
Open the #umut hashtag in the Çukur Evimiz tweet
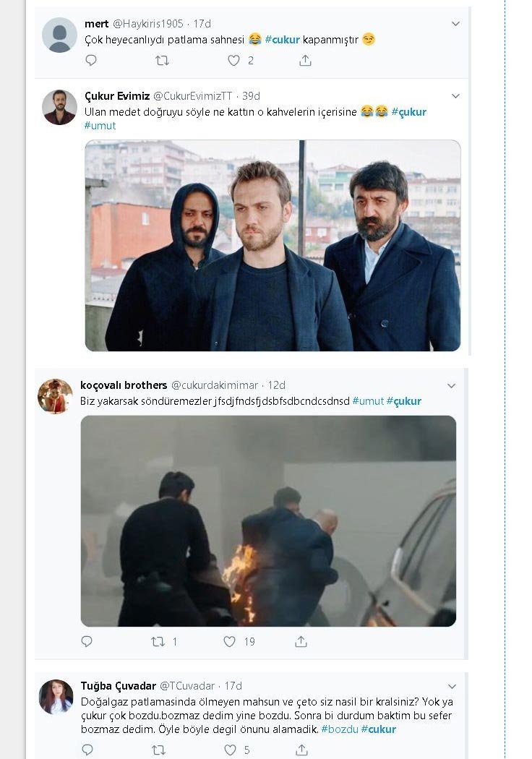(100, 126)
